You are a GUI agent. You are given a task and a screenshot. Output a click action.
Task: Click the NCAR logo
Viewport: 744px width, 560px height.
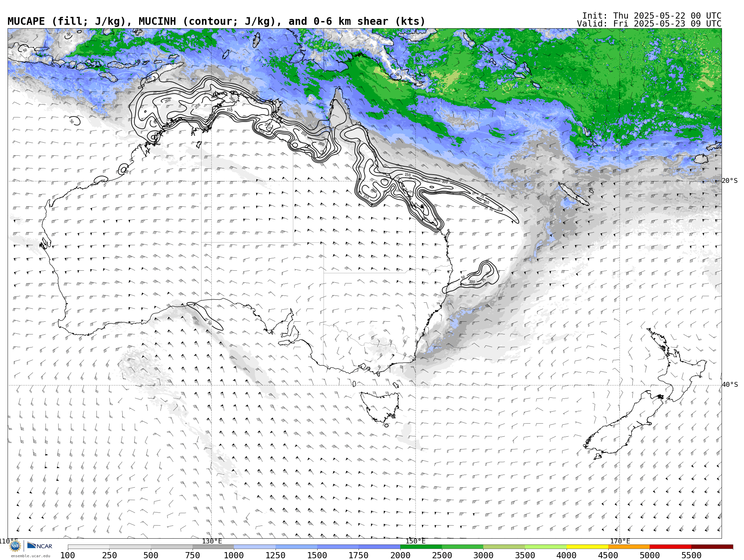click(x=40, y=546)
